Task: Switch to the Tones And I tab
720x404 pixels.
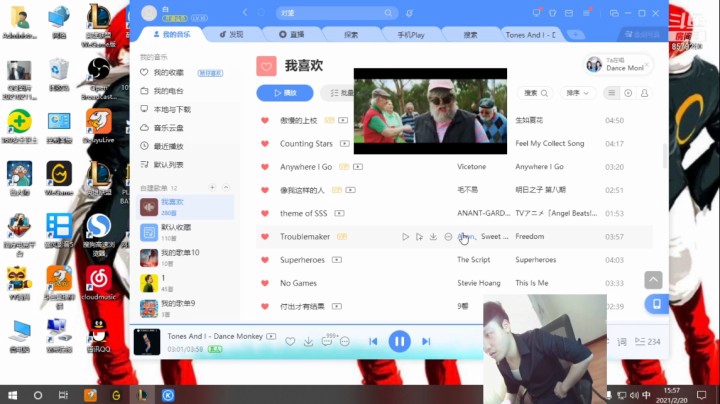Action: (530, 34)
